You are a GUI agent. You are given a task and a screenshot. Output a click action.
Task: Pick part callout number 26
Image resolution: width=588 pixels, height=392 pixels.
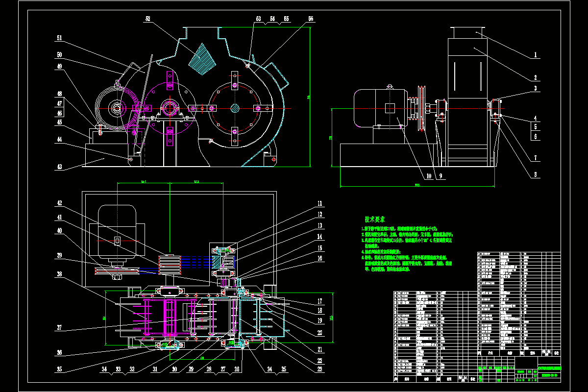pos(238,370)
